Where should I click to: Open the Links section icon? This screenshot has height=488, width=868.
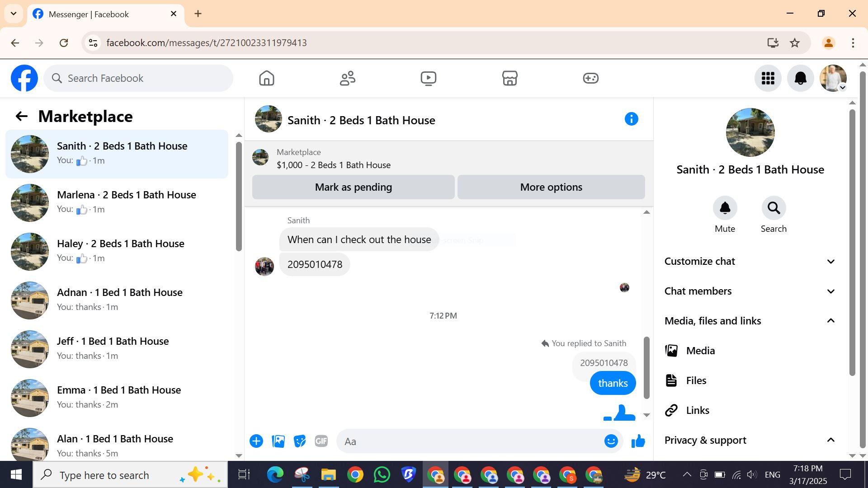tap(671, 410)
